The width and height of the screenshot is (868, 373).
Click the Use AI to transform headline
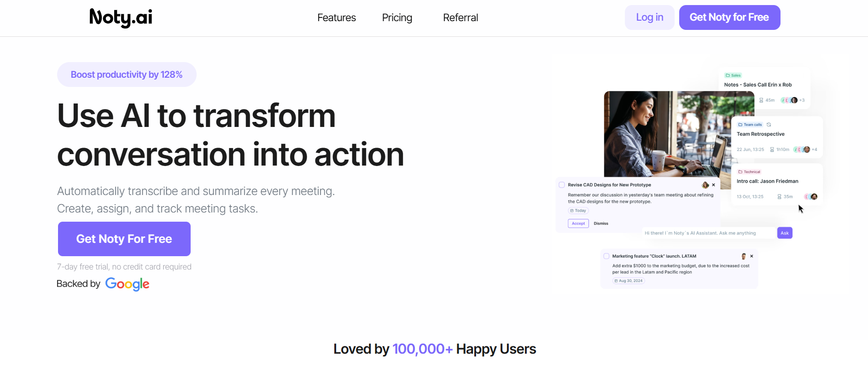[x=197, y=115]
